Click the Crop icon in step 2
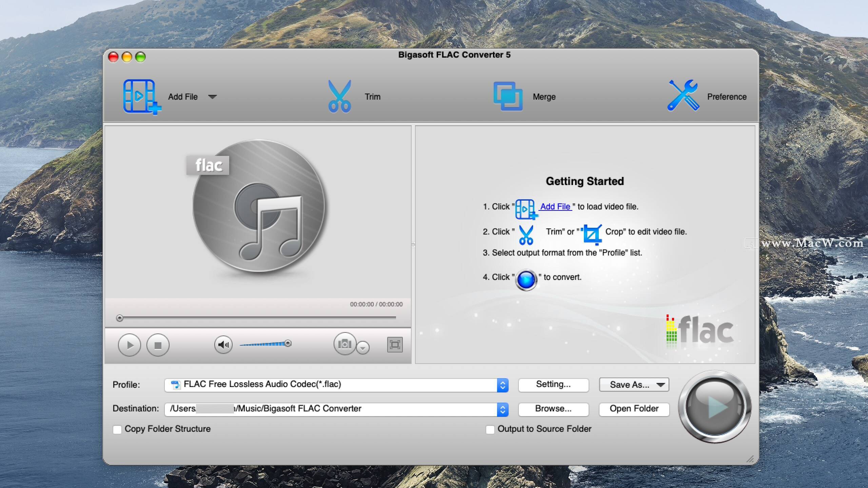 592,234
